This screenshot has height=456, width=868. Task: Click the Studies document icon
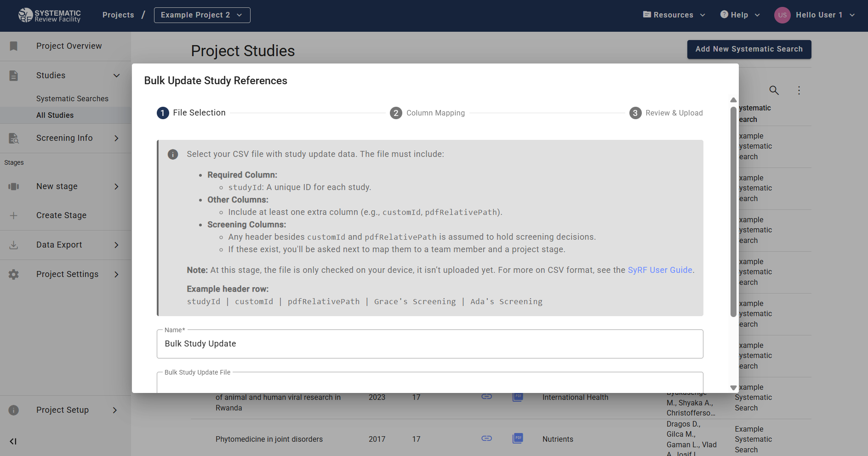pos(14,75)
